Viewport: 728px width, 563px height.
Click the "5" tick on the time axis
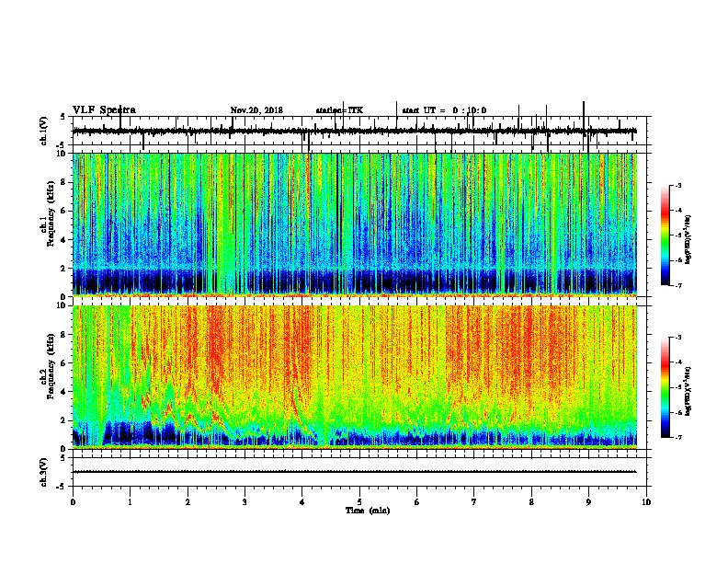(x=359, y=502)
